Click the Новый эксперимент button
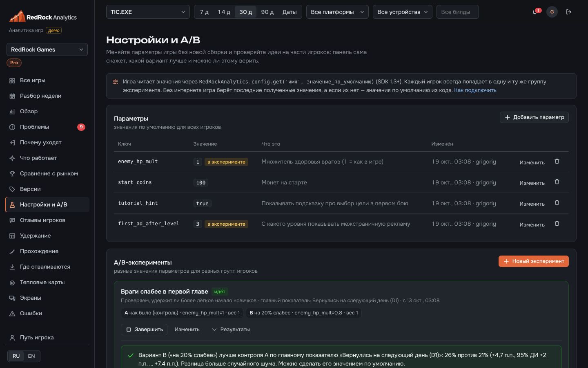This screenshot has height=368, width=588. coord(534,261)
